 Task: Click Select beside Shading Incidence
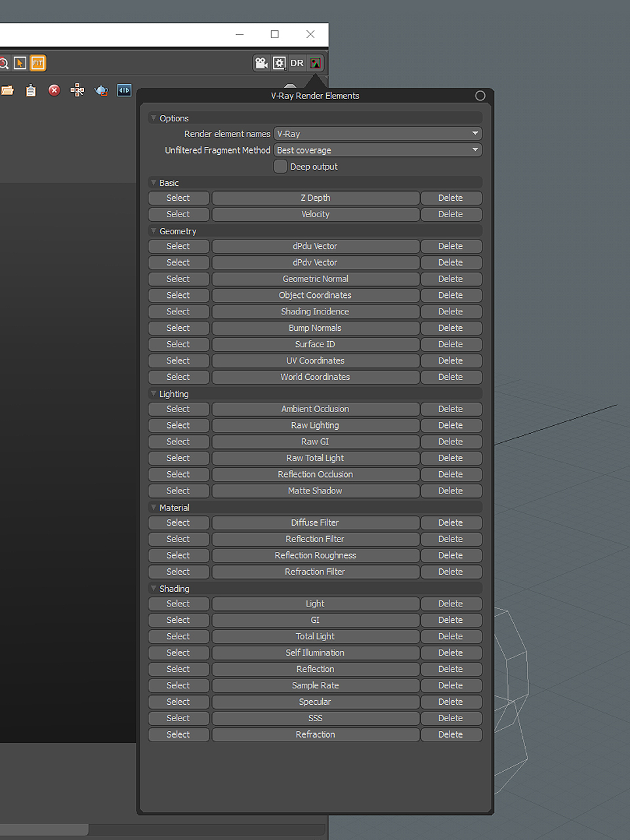coord(178,312)
